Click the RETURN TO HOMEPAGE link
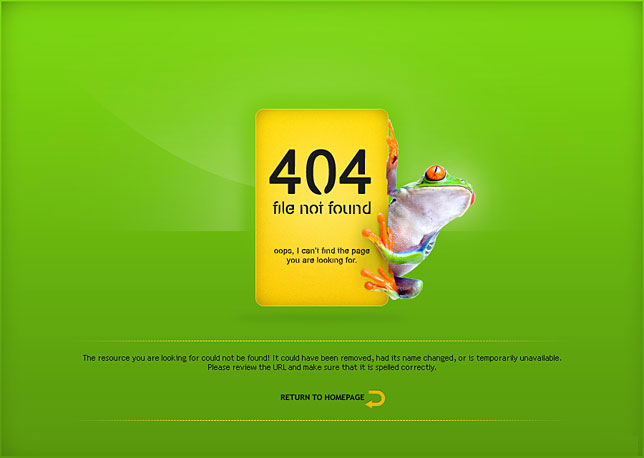The image size is (644, 458). click(x=322, y=397)
